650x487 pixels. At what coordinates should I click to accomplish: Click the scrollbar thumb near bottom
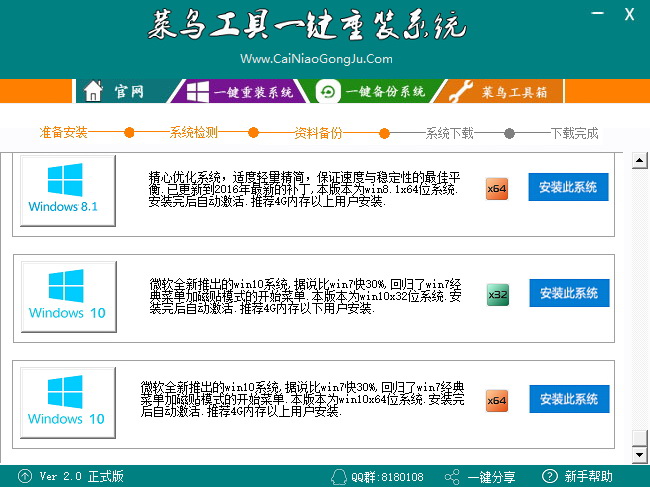tap(640, 439)
